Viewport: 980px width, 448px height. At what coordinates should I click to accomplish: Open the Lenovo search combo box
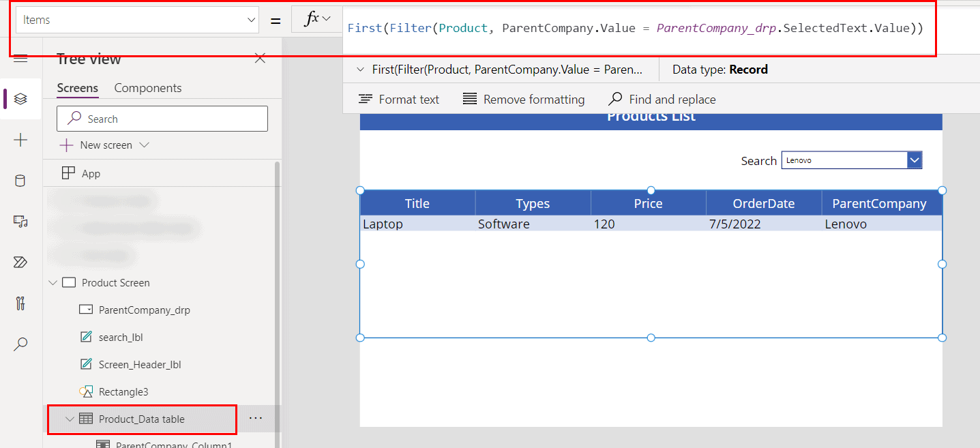pos(914,160)
